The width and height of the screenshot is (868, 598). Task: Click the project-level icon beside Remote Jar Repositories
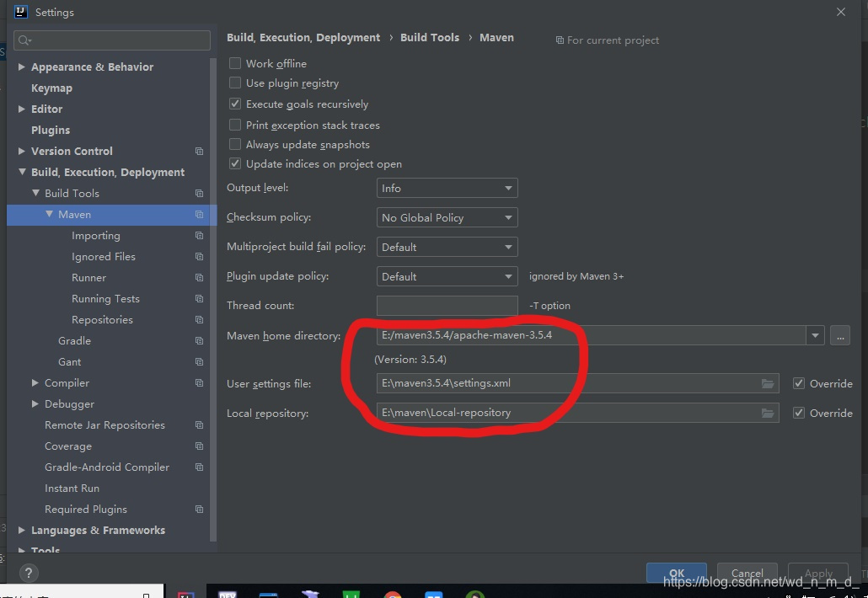coord(199,424)
